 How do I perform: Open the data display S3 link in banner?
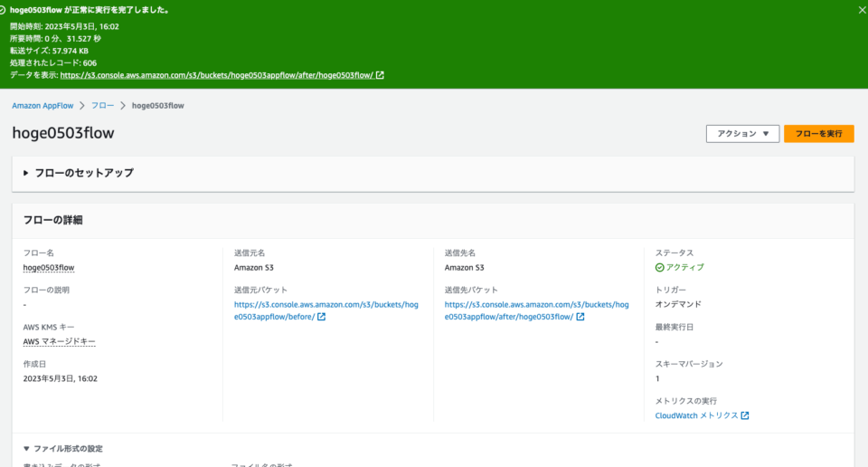point(216,75)
